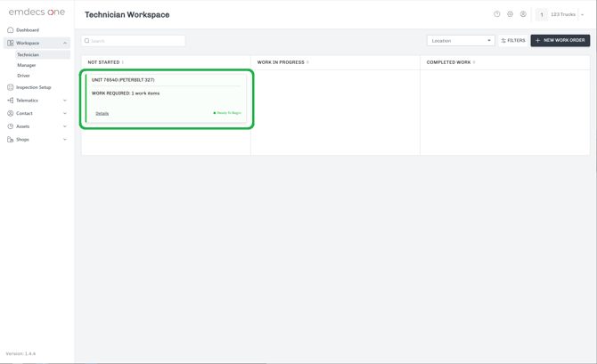
Task: Click the Version 1.4.4 label
Action: coord(20,353)
